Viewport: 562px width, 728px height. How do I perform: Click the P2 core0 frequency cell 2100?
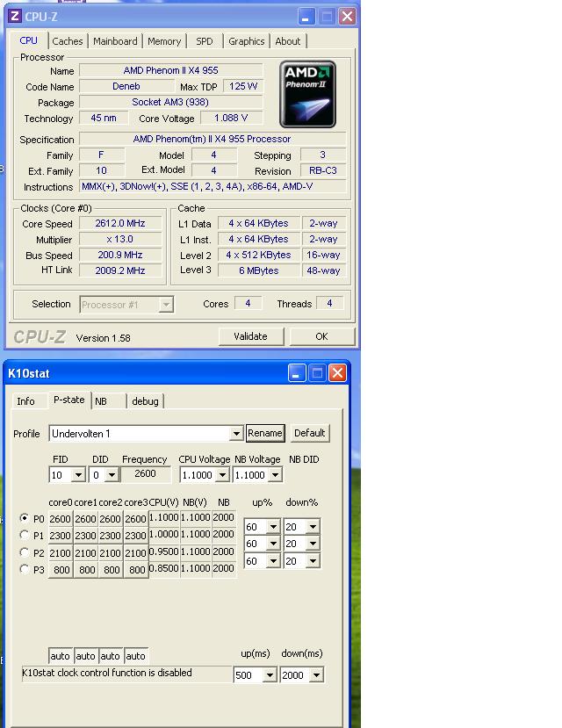60,553
